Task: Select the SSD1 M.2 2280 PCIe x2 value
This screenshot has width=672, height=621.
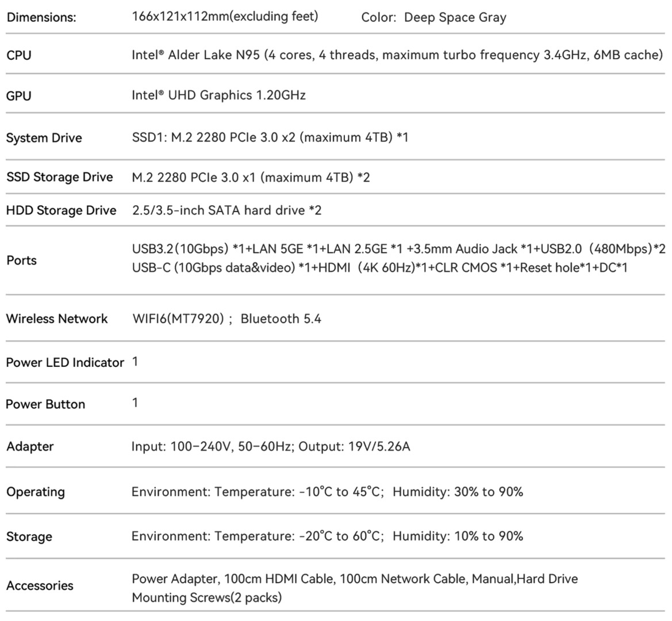Action: (x=270, y=137)
